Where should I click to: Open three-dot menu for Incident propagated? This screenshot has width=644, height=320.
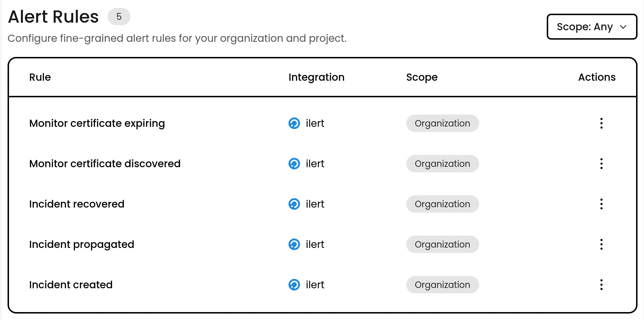(x=601, y=244)
